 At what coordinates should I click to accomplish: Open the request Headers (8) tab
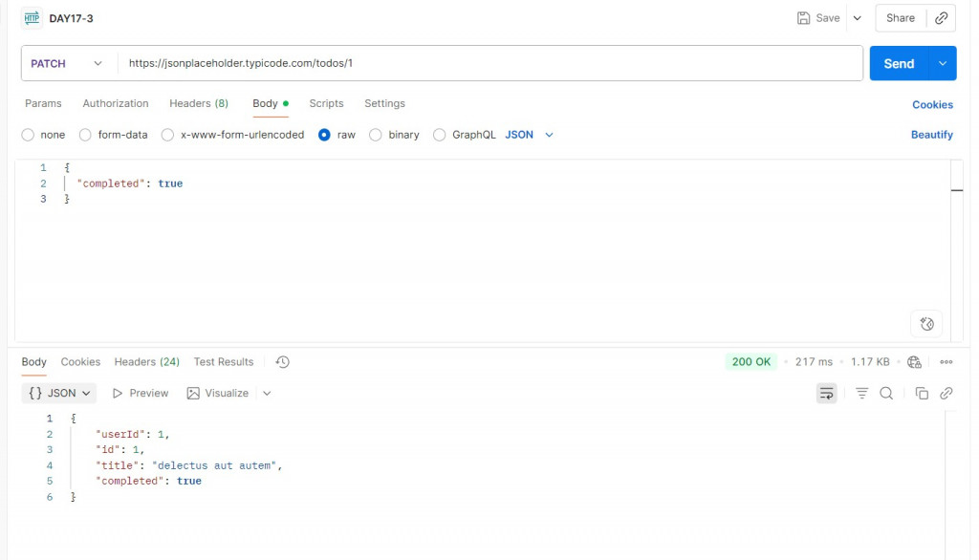coord(199,103)
